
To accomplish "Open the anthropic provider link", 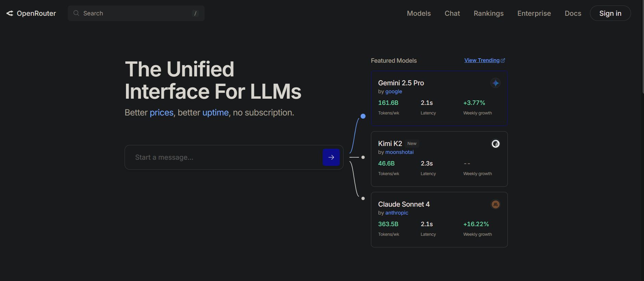I will point(397,213).
